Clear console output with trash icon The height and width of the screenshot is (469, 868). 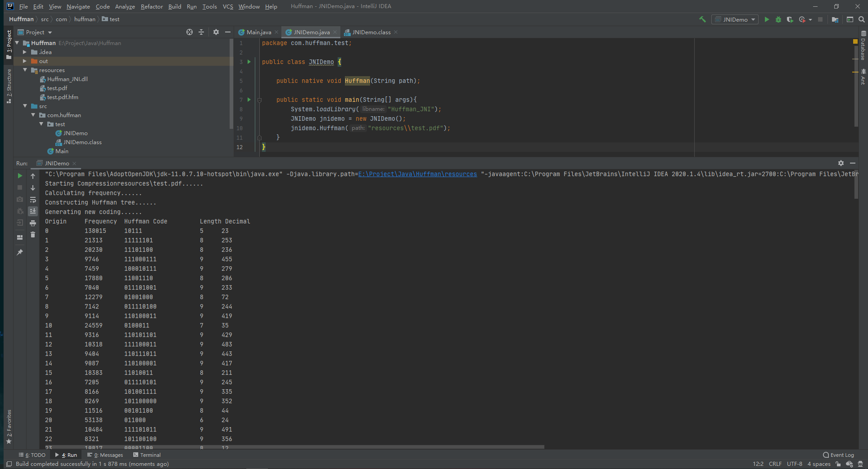point(33,235)
